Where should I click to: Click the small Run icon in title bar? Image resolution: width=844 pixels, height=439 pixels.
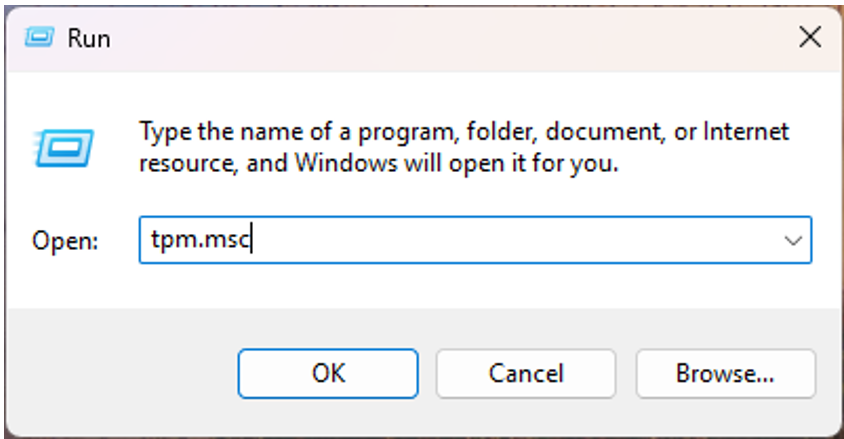(39, 38)
